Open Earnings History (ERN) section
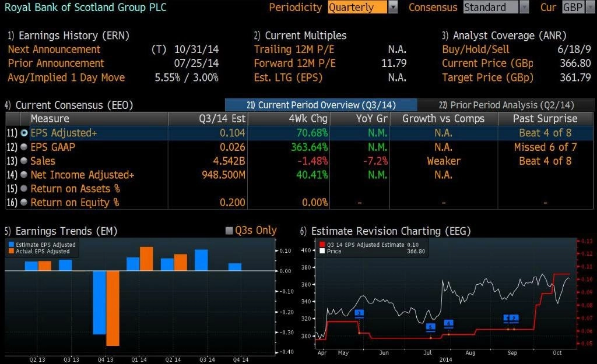Viewport: 597px width, 364px height. (69, 36)
